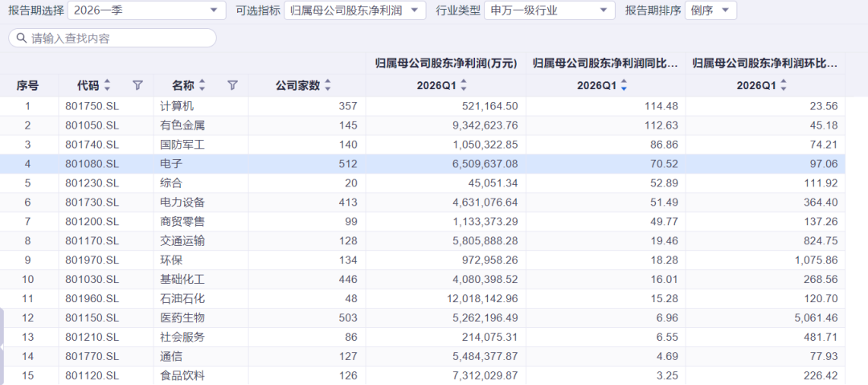Select the 计算机 industry row name
Viewport: 868px width, 385px height.
click(177, 106)
